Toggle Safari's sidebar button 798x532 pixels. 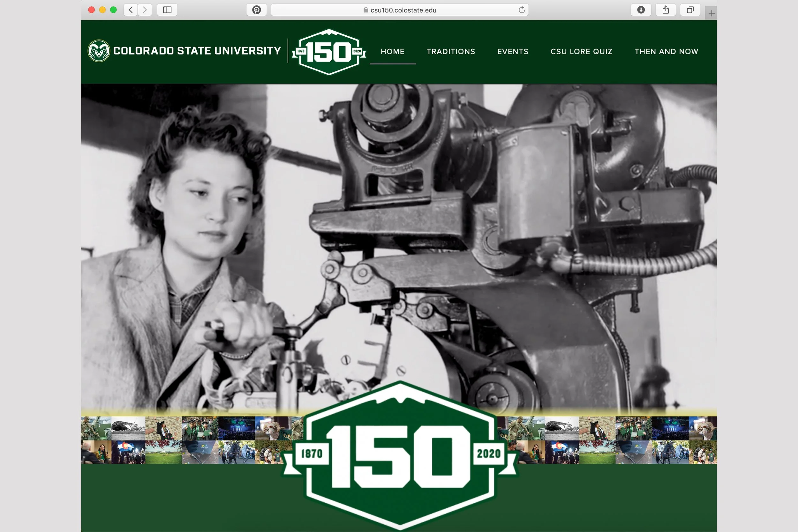(x=167, y=10)
